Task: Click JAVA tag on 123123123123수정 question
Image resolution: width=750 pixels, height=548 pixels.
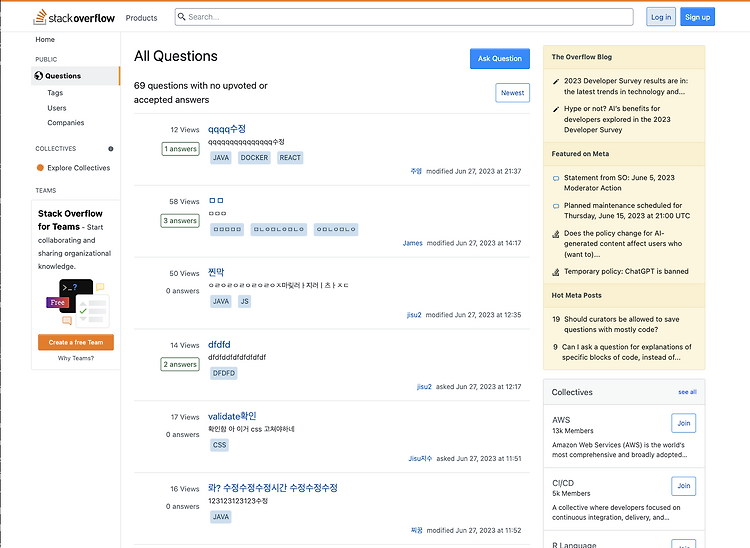Action: pos(221,517)
